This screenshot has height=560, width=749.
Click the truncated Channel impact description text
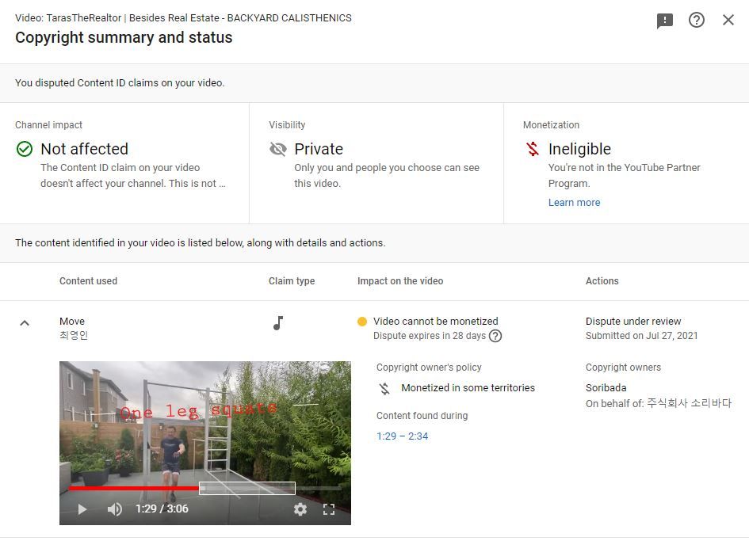coord(133,176)
